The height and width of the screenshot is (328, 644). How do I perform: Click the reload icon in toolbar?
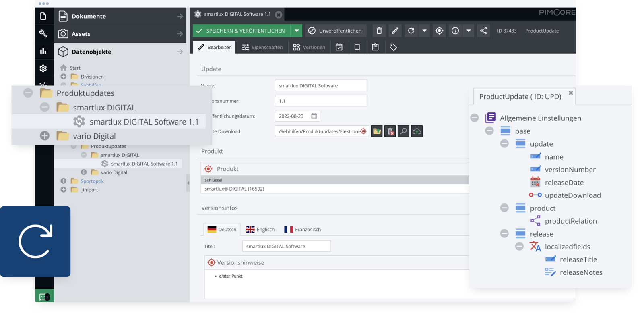pyautogui.click(x=411, y=31)
